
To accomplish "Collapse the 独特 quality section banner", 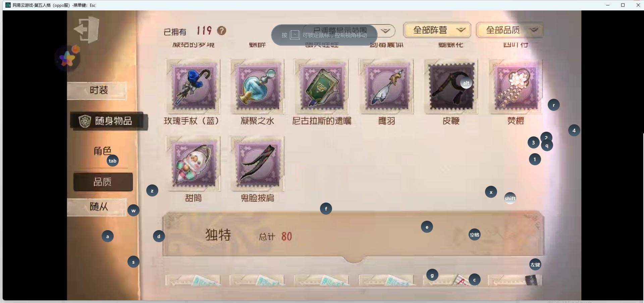I will 353,234.
